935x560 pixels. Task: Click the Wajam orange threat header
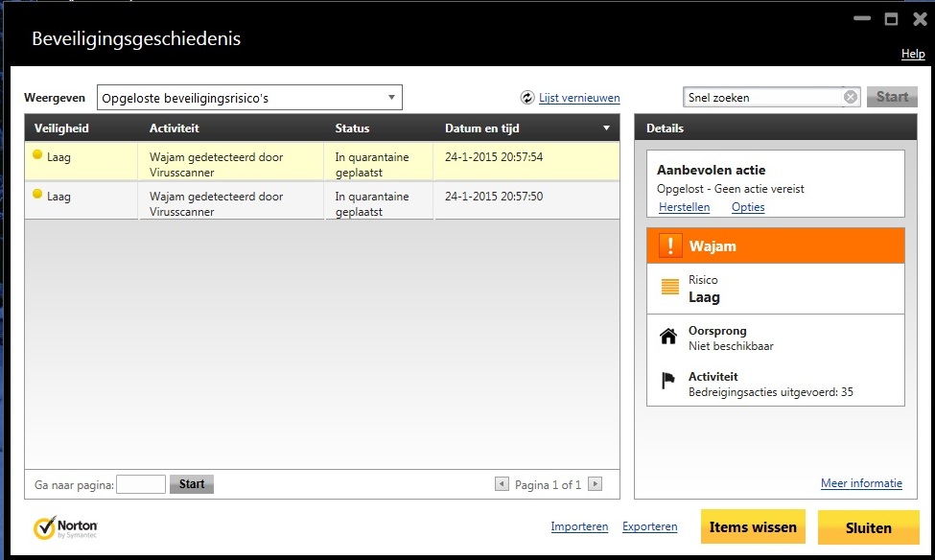click(775, 245)
